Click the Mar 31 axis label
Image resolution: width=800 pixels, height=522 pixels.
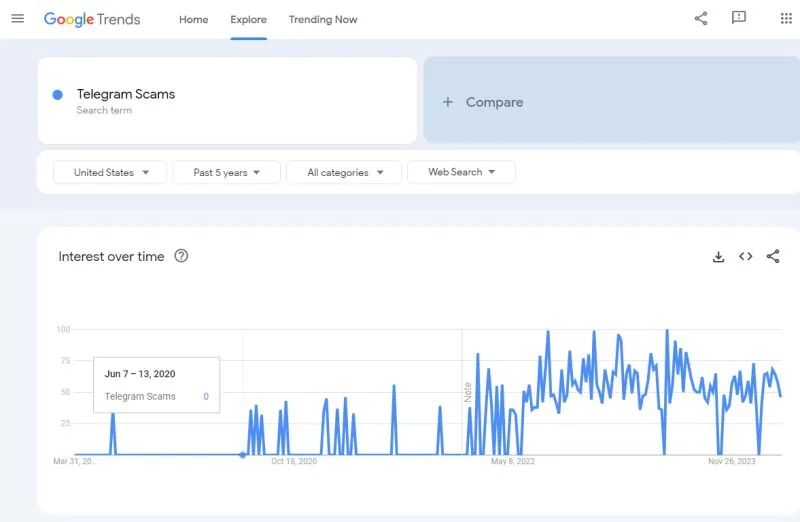[x=74, y=461]
